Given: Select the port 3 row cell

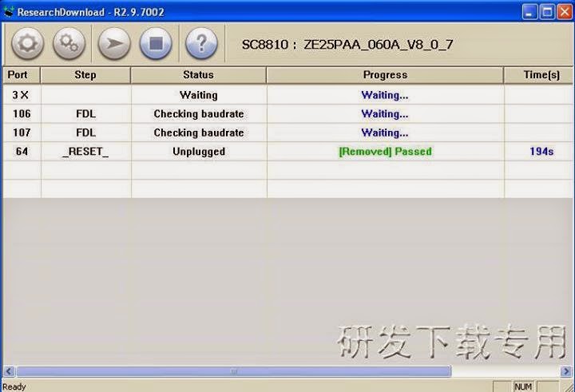Looking at the screenshot, I should (x=22, y=95).
